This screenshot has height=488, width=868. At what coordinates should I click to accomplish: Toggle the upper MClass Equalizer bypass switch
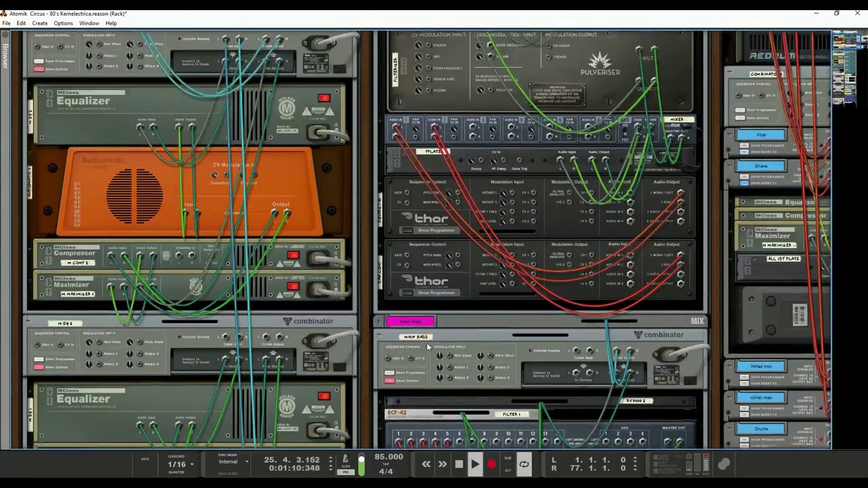coord(323,98)
